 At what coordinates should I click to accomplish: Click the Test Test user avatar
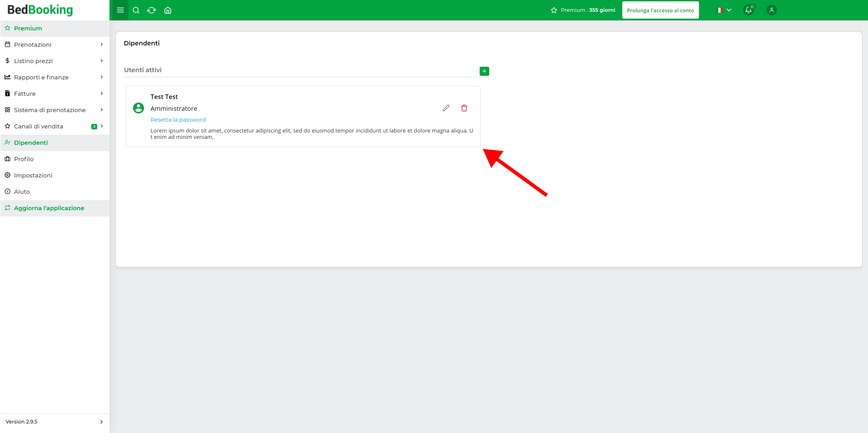point(139,108)
